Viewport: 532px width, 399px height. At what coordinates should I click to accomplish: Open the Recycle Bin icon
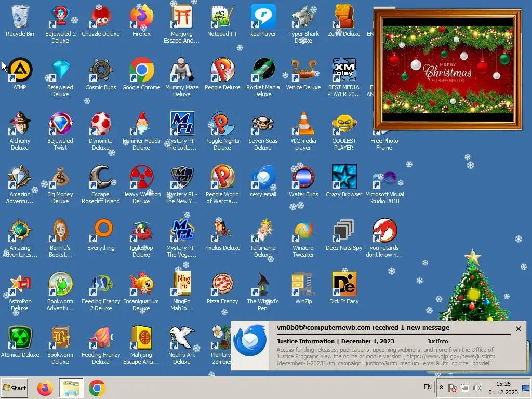click(20, 20)
